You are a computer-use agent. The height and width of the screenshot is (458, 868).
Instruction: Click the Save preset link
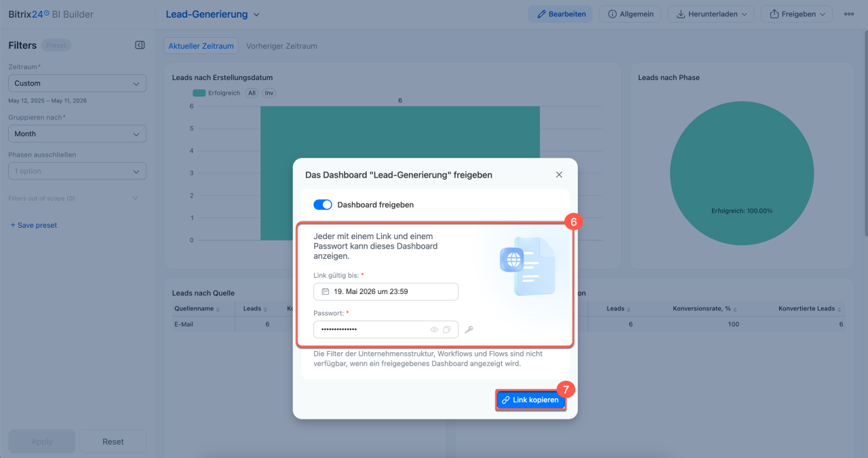coord(34,225)
